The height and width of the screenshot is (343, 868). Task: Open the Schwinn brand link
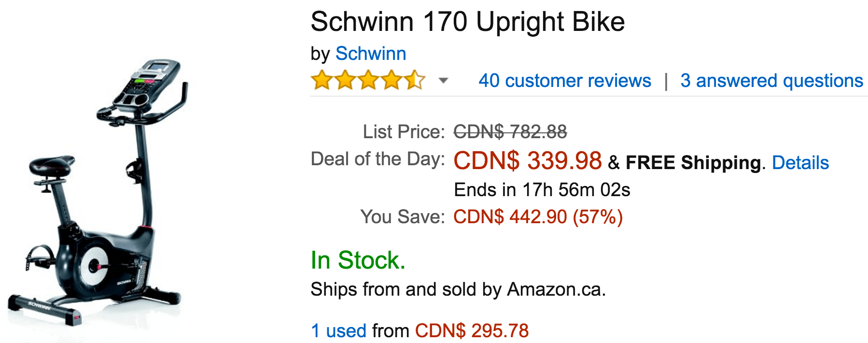(371, 54)
